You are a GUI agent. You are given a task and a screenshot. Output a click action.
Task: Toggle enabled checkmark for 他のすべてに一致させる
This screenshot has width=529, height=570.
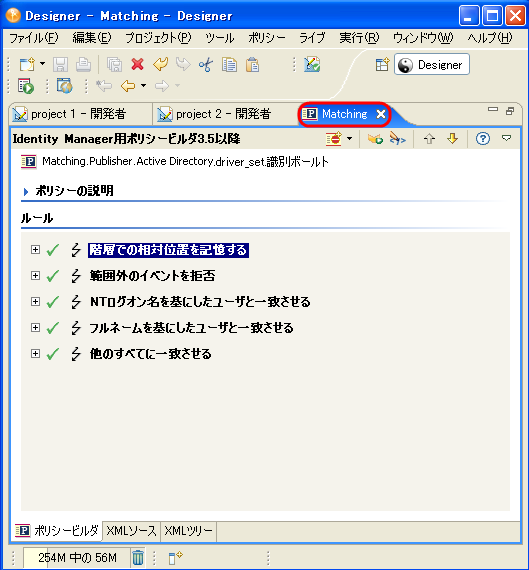53,354
